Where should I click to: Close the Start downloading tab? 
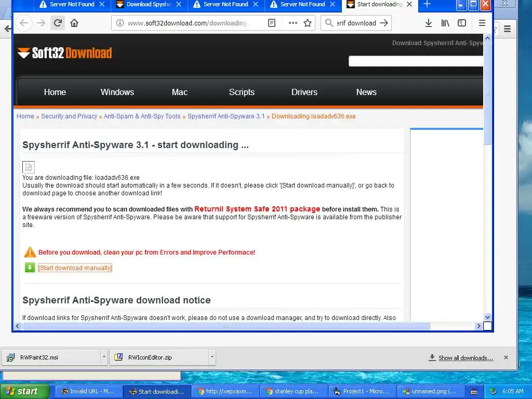click(409, 4)
